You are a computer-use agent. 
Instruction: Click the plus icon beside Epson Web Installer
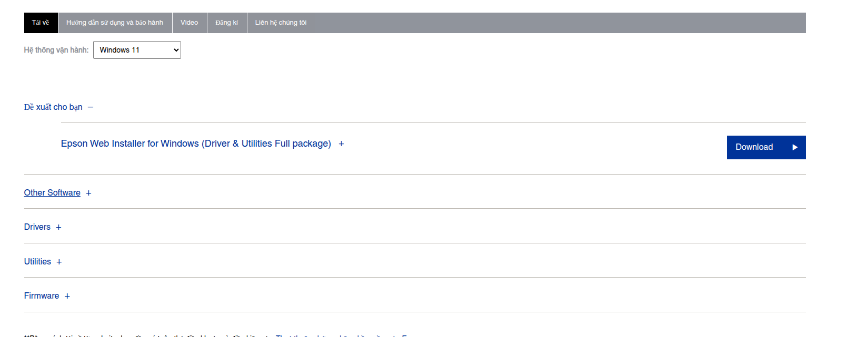click(x=341, y=144)
